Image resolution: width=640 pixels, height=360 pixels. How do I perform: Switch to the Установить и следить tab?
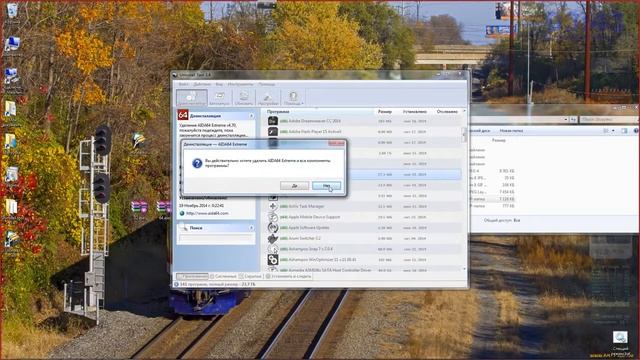tap(289, 276)
